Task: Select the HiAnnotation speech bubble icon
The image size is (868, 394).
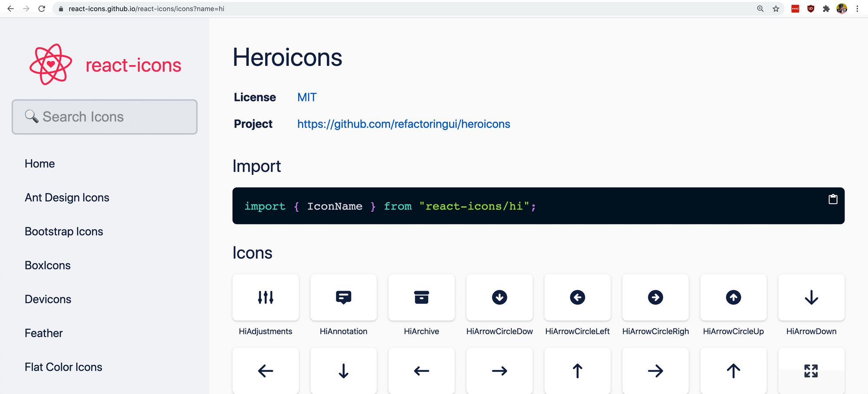Action: (343, 297)
